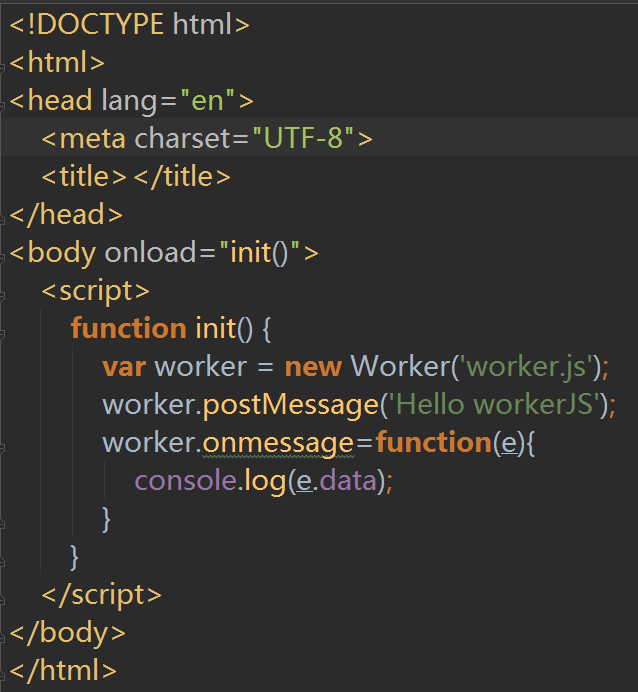Click "init()" inside the onload value
This screenshot has width=638, height=692.
(259, 253)
